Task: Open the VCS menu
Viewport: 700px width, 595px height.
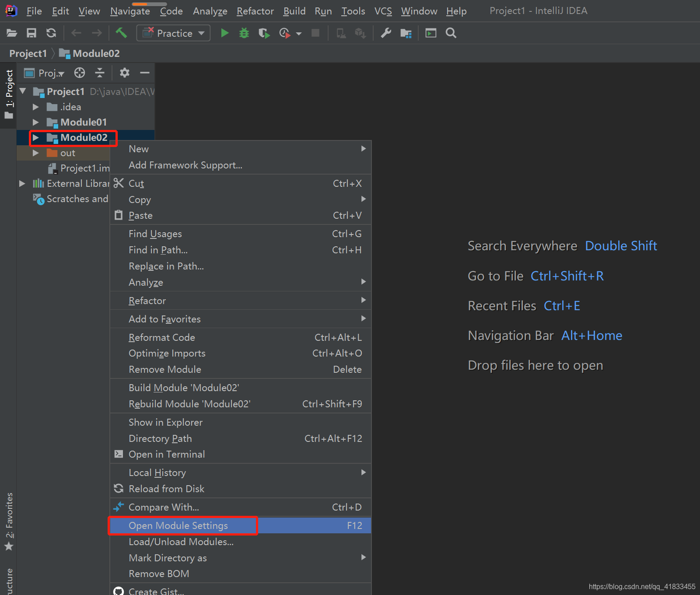Action: (x=383, y=11)
